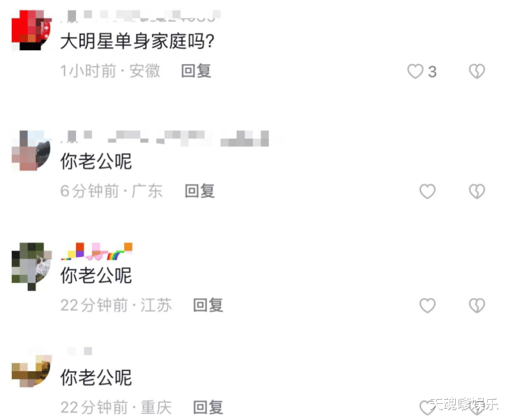This screenshot has width=506, height=420.
Task: Open blurred username of first commenter
Action: pyautogui.click(x=141, y=16)
